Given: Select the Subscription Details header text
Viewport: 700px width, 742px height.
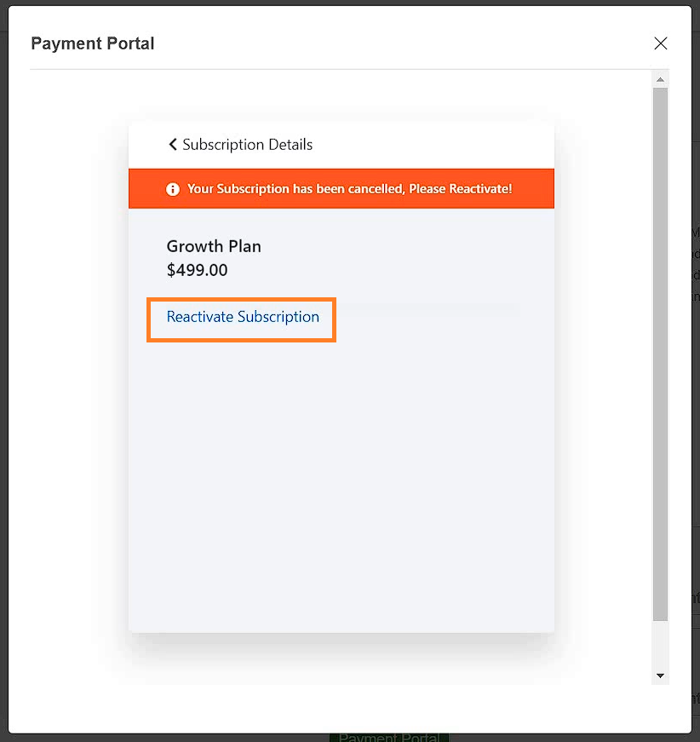Looking at the screenshot, I should [247, 144].
